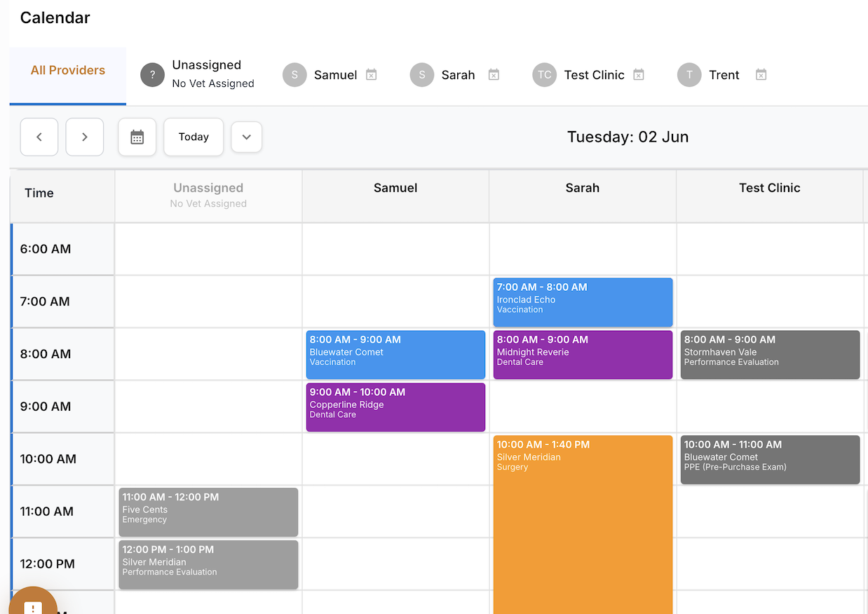Go to previous day arrow

point(39,137)
